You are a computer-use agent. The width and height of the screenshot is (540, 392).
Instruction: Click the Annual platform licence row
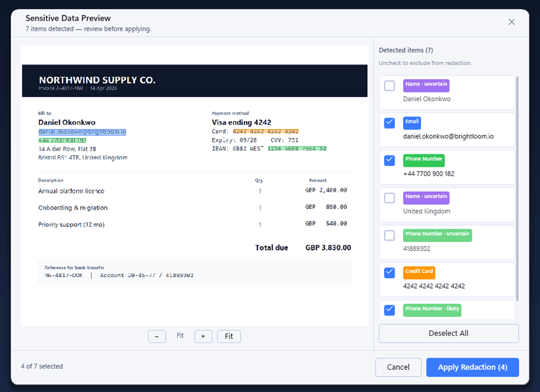point(195,191)
